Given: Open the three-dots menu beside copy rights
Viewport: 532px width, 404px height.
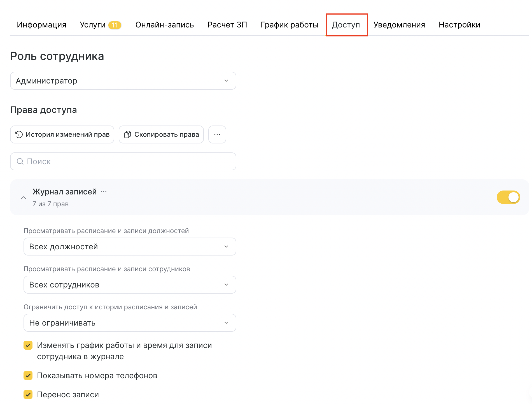Looking at the screenshot, I should point(217,134).
